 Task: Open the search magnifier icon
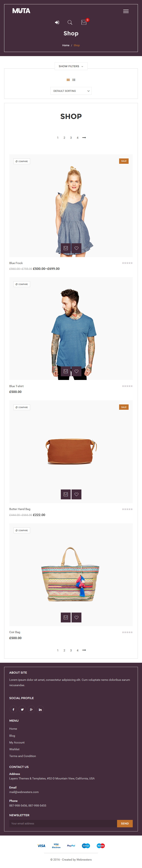point(70,22)
